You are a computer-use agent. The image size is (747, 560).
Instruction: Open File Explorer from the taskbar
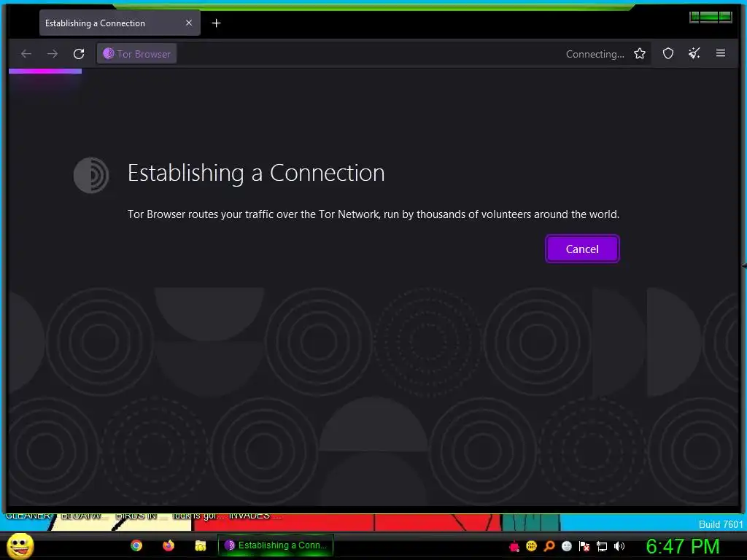point(201,545)
